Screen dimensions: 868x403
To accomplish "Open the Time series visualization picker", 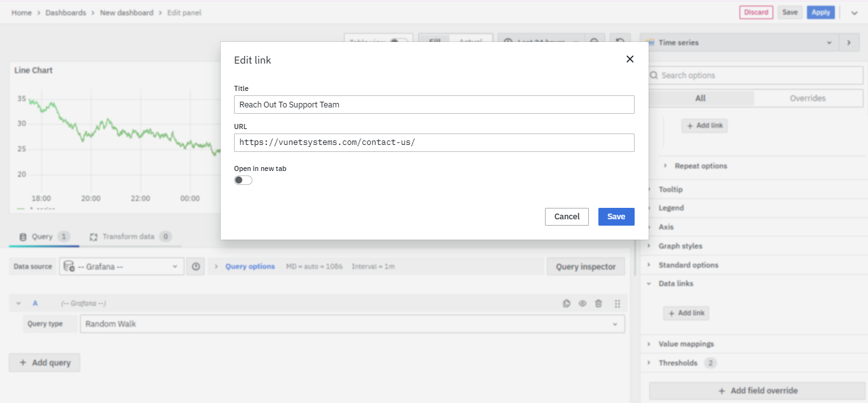I will point(738,43).
